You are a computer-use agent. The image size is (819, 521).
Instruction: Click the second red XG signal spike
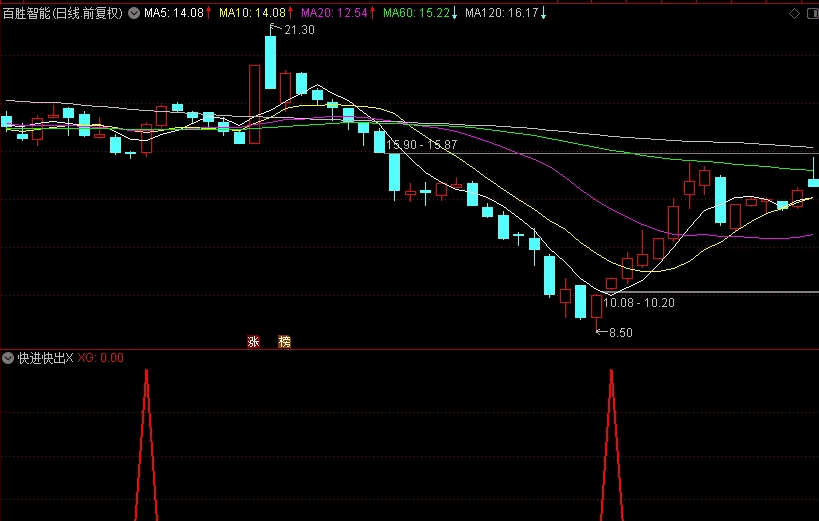[x=612, y=444]
